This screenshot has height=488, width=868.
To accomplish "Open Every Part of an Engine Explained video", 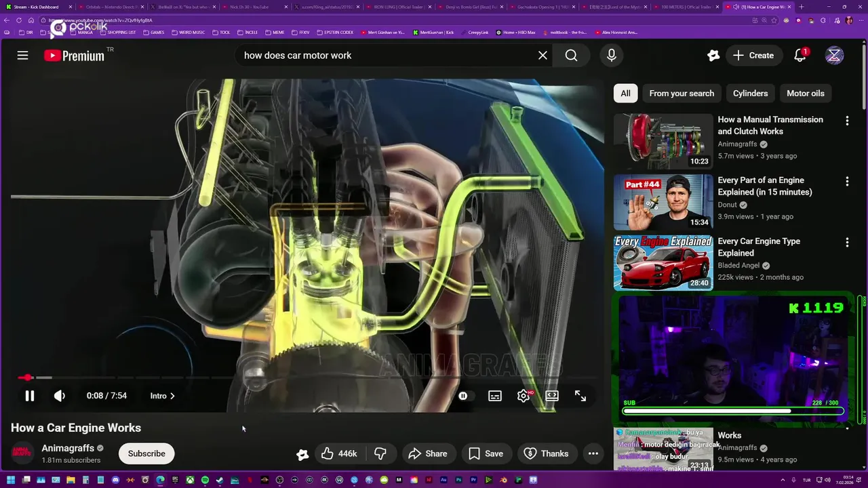I will click(x=765, y=186).
